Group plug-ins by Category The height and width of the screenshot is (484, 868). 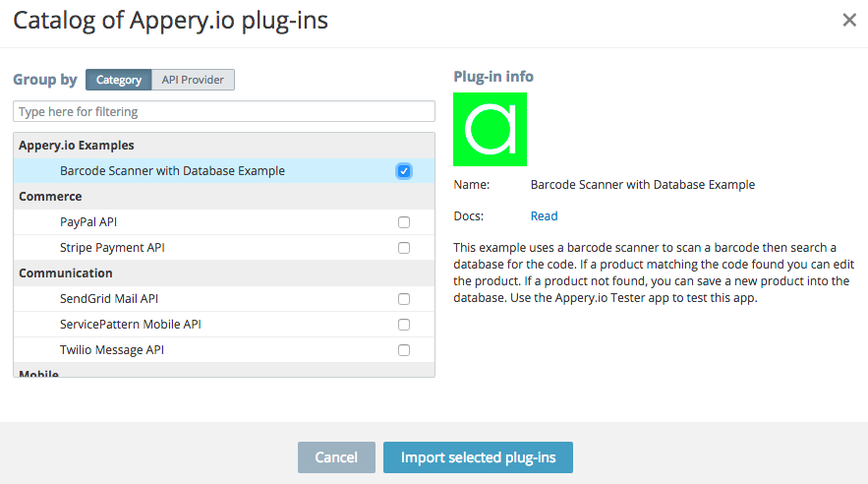(119, 80)
